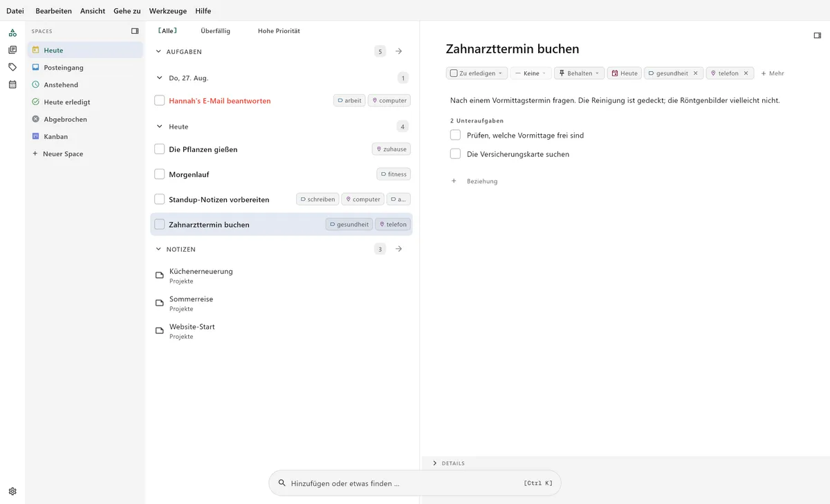Open Datei menu
This screenshot has width=830, height=504.
click(x=15, y=11)
